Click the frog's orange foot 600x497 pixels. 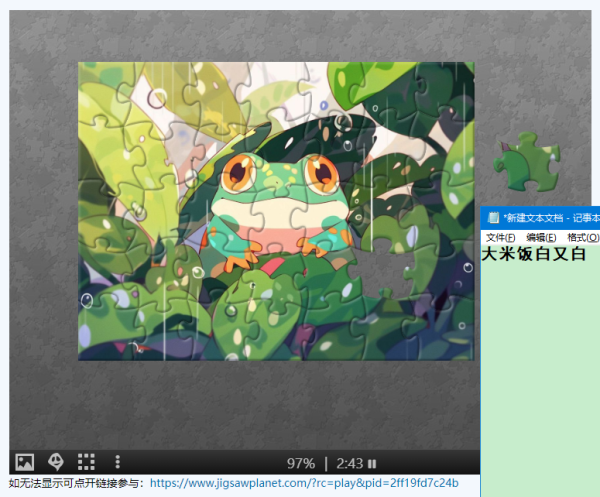point(238,263)
